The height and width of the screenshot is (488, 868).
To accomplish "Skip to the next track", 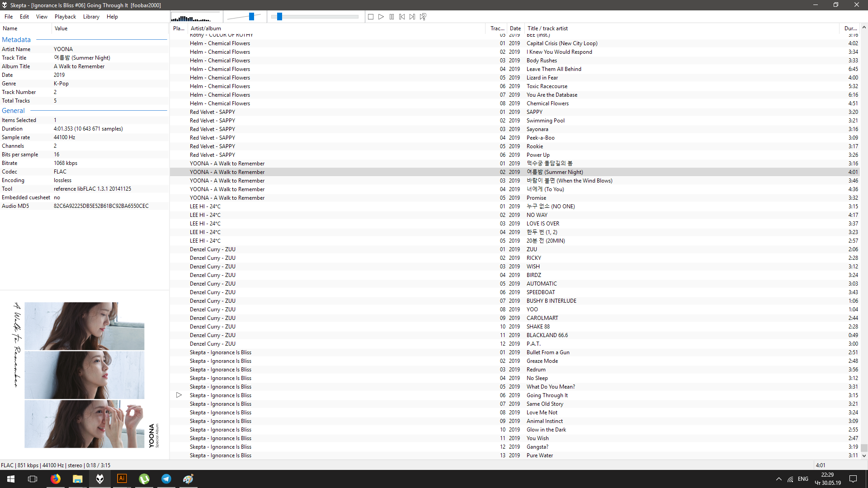I will [412, 17].
